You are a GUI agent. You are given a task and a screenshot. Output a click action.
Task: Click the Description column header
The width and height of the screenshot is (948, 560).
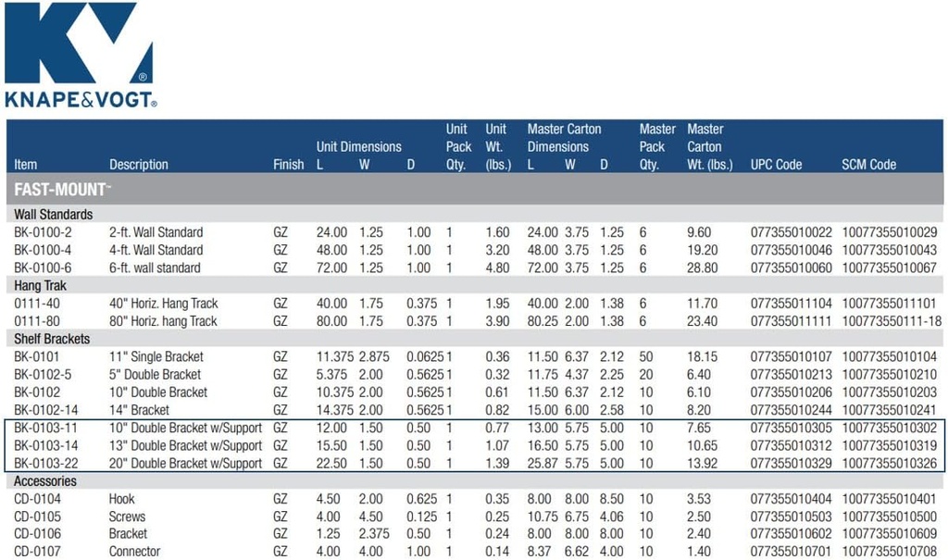tap(139, 165)
